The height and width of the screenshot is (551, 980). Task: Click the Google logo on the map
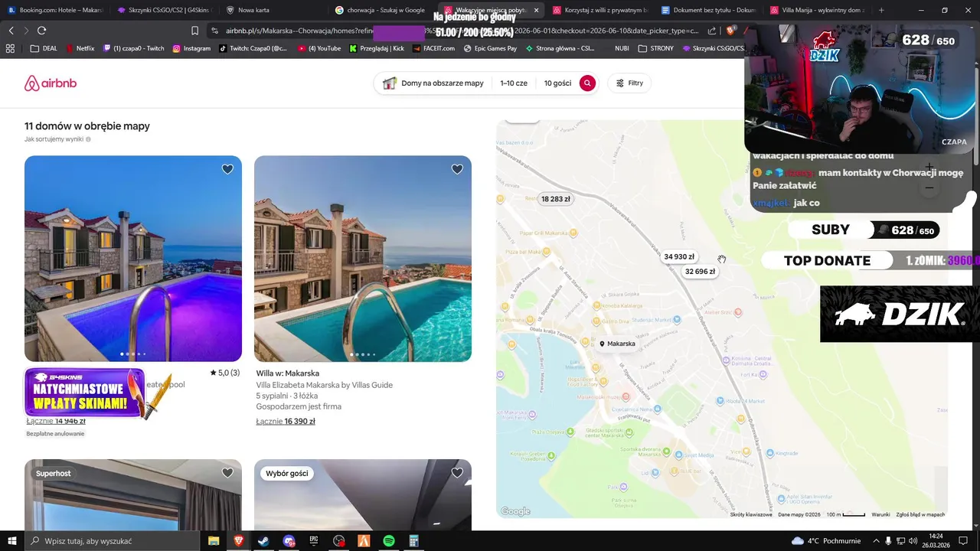click(515, 511)
